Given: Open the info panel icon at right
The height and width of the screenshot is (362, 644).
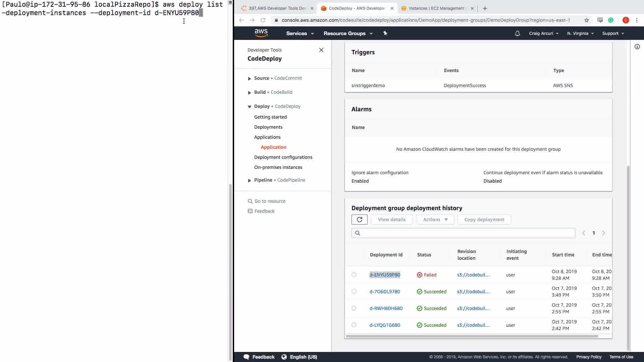Looking at the screenshot, I should point(637,47).
